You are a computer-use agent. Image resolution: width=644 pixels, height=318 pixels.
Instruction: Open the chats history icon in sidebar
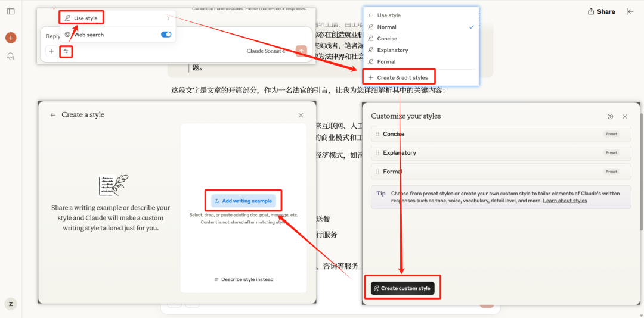[x=11, y=57]
